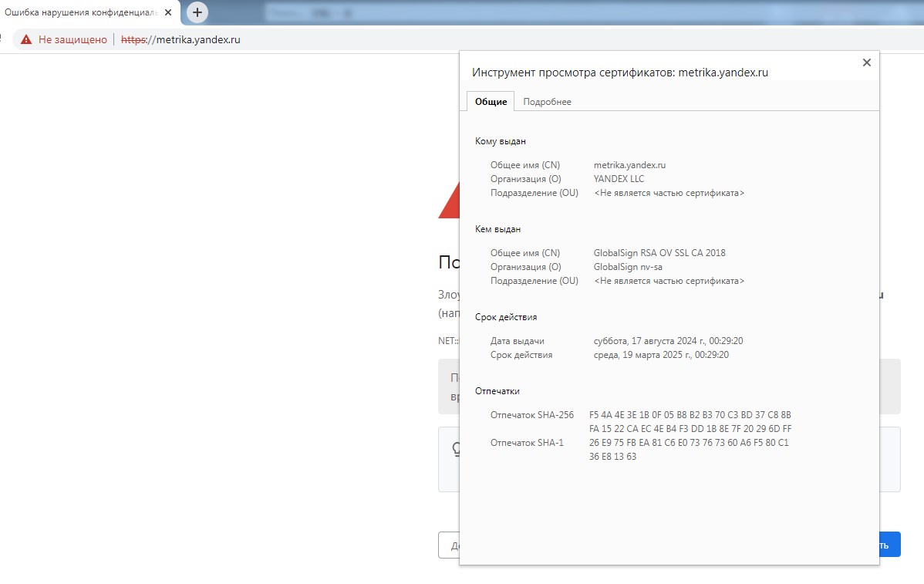Click the SHA-256 fingerprint first line

[x=690, y=415]
